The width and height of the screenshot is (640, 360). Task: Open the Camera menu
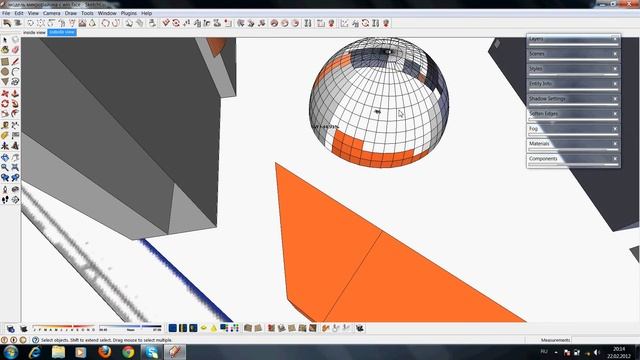coord(51,13)
